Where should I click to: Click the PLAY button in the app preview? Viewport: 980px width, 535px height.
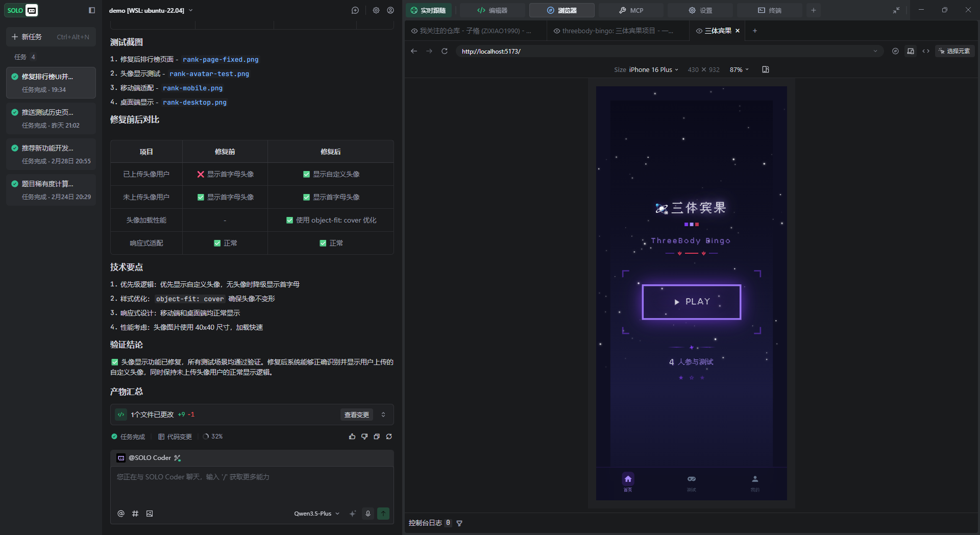coord(691,302)
